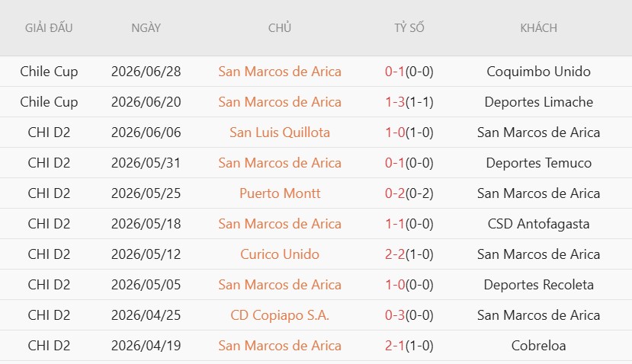Open the CD Copiapo S.A. team link
This screenshot has width=632, height=364.
(280, 315)
